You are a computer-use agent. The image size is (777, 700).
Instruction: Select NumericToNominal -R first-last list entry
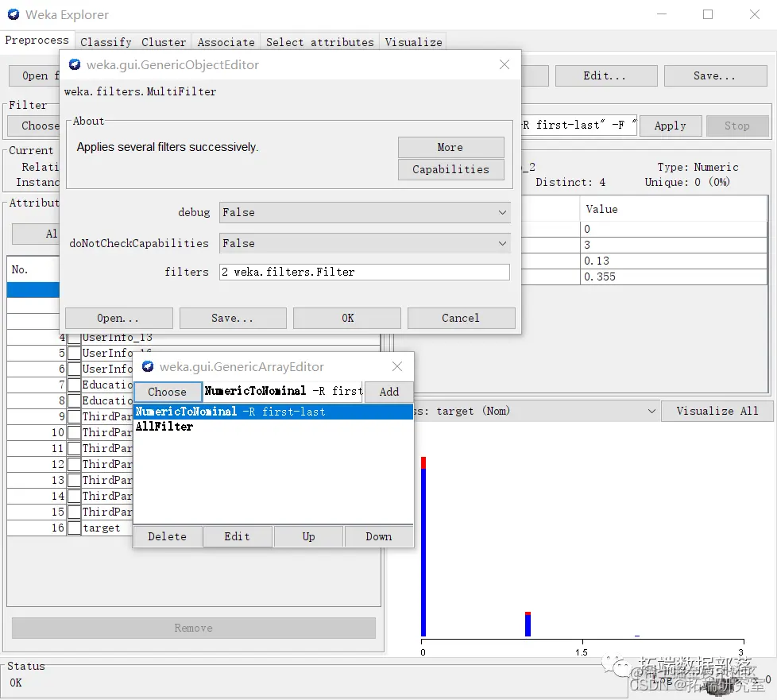point(273,412)
